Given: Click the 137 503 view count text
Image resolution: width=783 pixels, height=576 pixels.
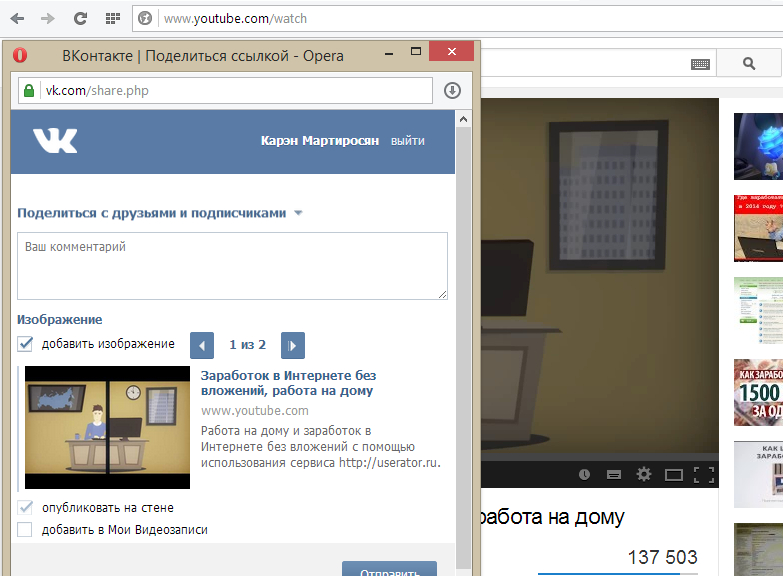Looking at the screenshot, I should click(662, 558).
